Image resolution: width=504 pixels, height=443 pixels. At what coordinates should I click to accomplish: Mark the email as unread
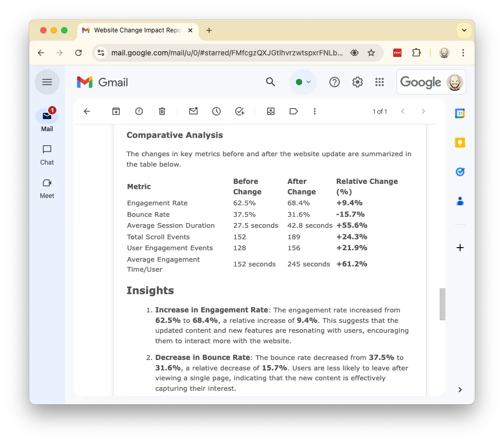[193, 111]
